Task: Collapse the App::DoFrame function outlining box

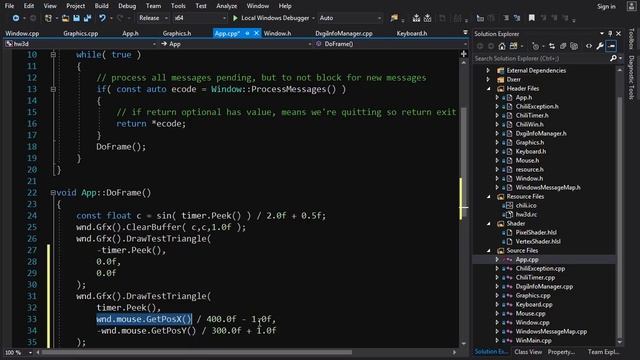Action: [53, 192]
